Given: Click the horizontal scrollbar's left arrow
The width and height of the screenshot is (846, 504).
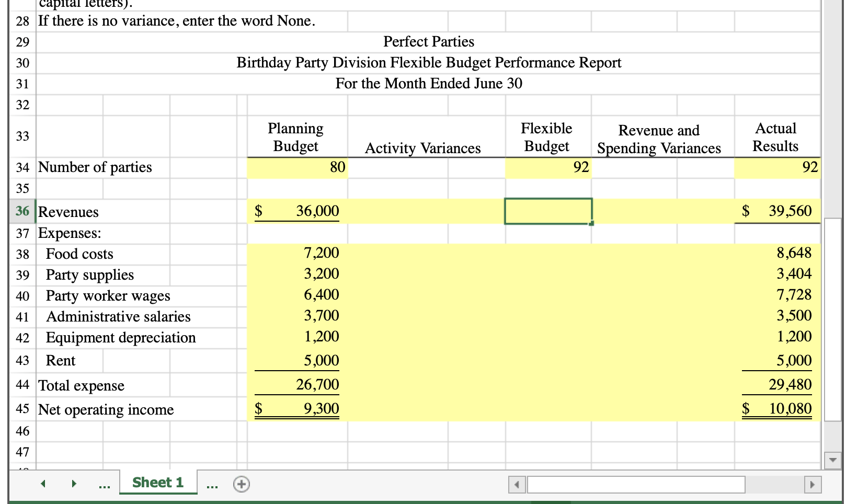Looking at the screenshot, I should point(517,485).
